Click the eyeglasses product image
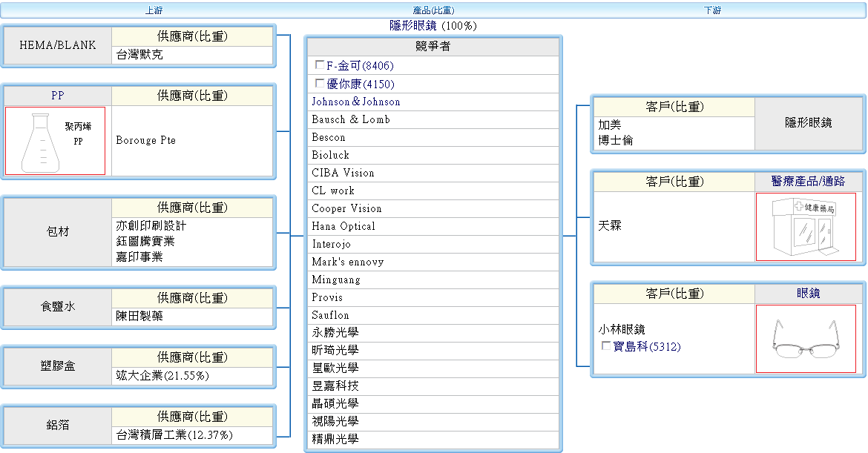The height and width of the screenshot is (453, 868). point(806,339)
